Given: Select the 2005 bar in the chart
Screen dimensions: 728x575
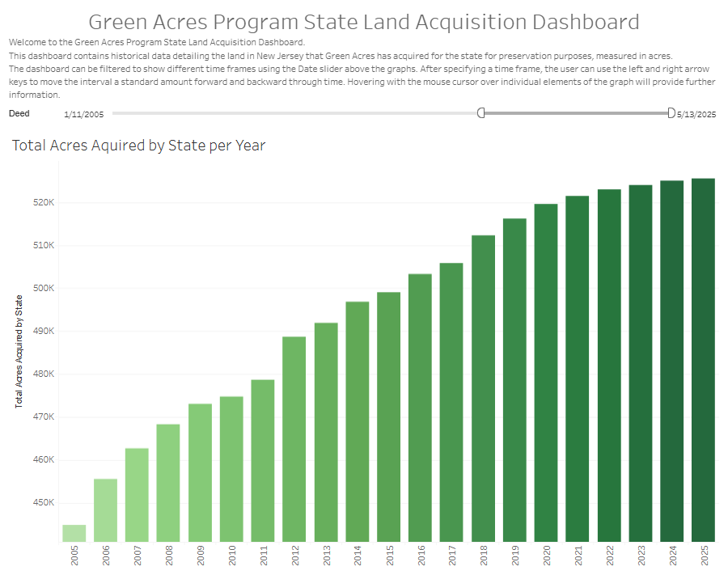Looking at the screenshot, I should (74, 533).
